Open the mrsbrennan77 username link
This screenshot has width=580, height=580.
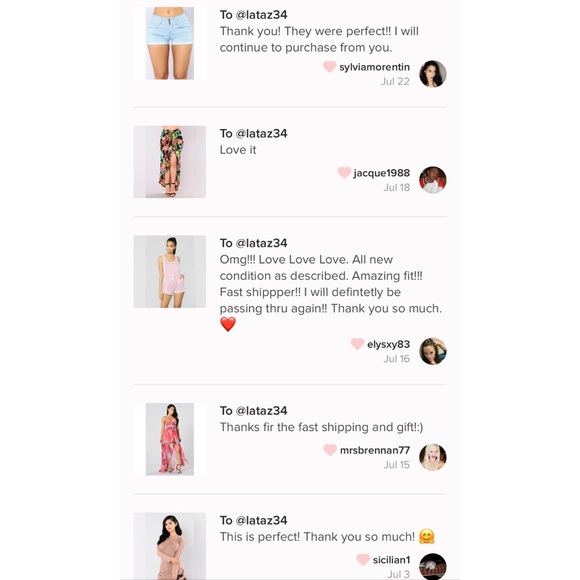(375, 450)
